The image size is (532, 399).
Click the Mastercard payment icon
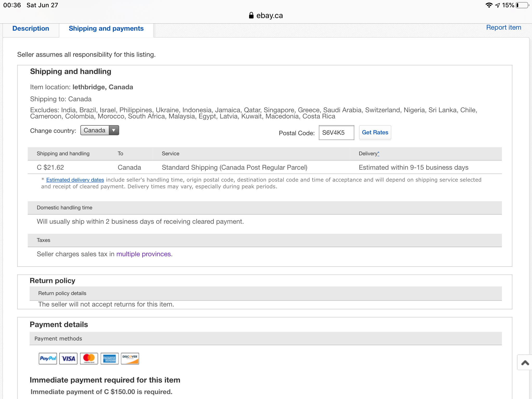(89, 358)
